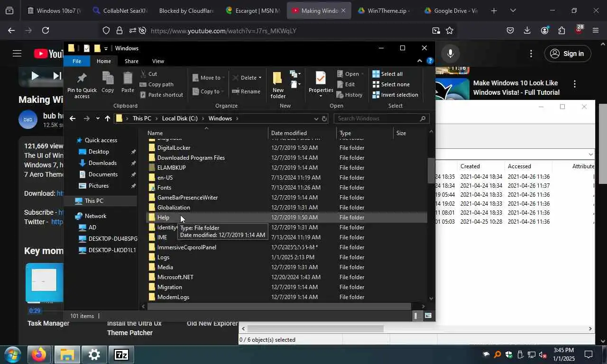Click Copy path in the ribbon

pos(156,84)
